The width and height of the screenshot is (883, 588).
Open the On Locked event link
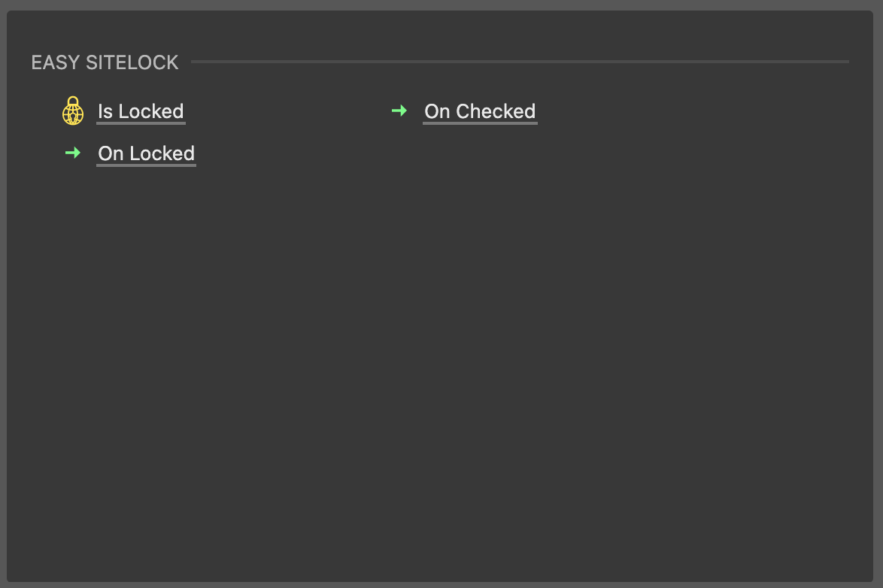pyautogui.click(x=146, y=153)
